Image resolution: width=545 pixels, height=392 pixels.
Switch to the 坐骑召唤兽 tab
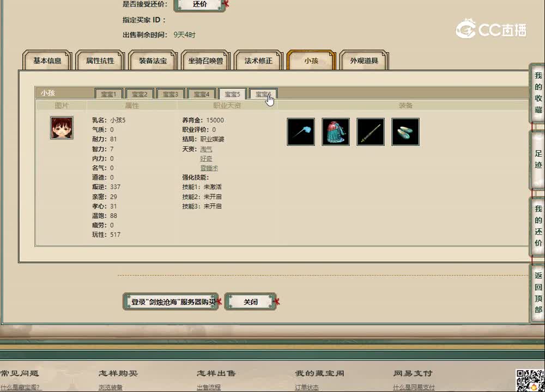(x=206, y=60)
